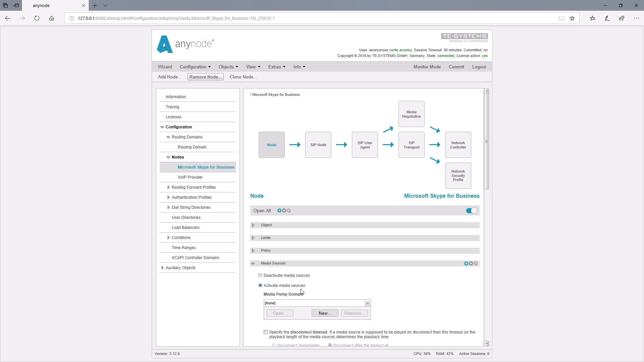
Task: Open browser settings and more menu
Action: point(636,18)
